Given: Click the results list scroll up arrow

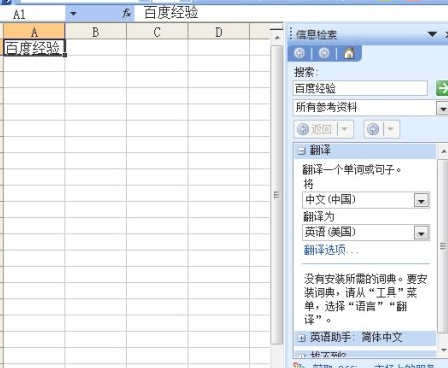Looking at the screenshot, I should 444,151.
